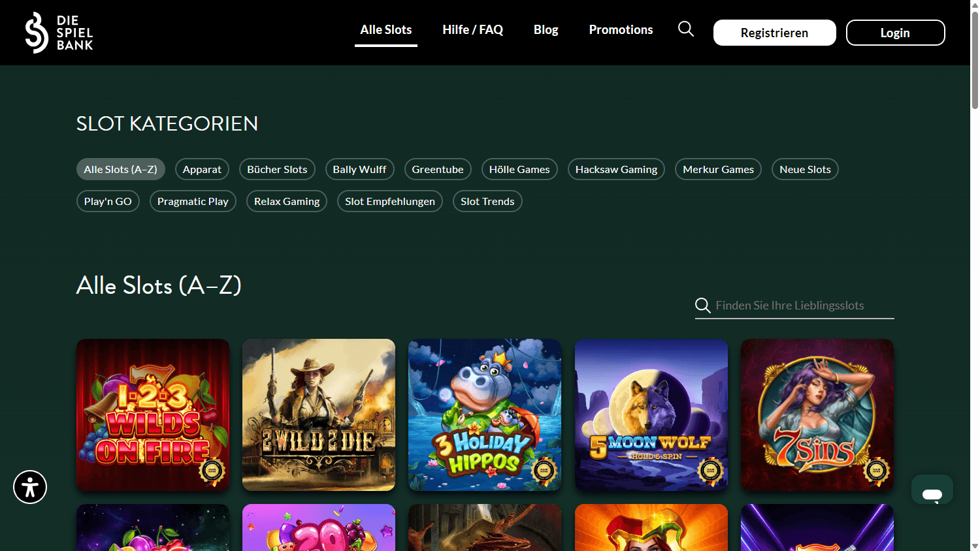The height and width of the screenshot is (551, 980).
Task: Open the dragon slot thumbnail in second row
Action: pos(485,527)
